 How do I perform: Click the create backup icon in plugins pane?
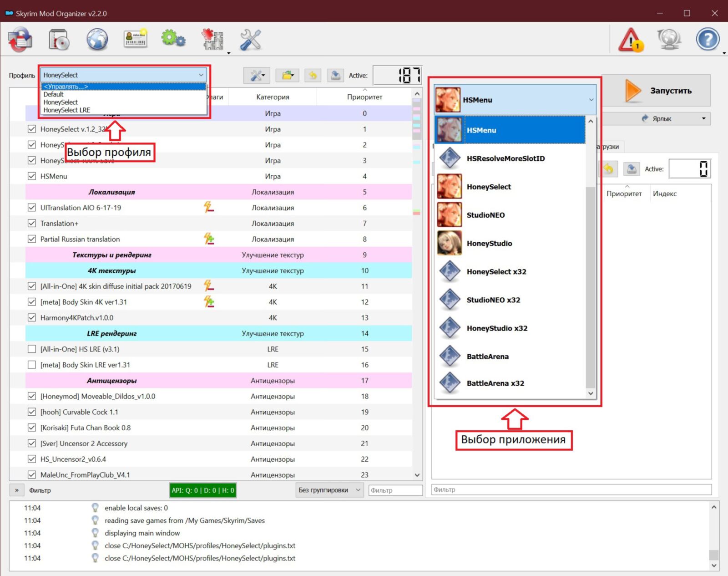(x=632, y=169)
